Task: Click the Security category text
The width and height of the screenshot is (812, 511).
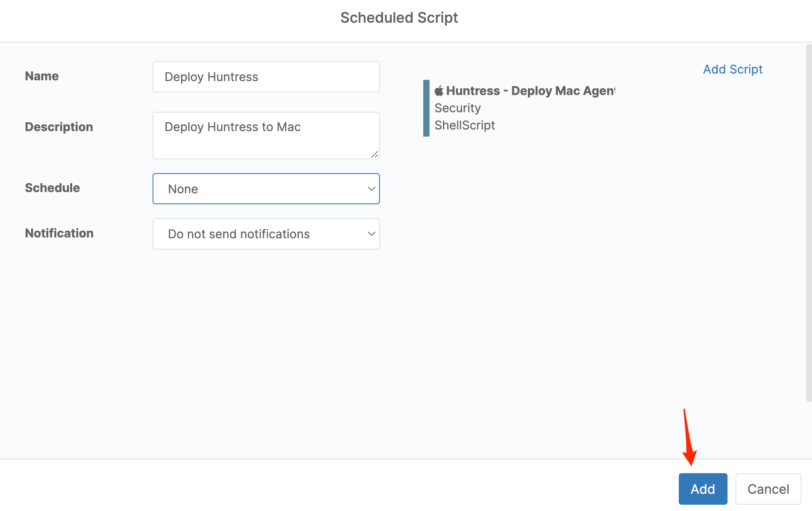Action: [x=457, y=108]
